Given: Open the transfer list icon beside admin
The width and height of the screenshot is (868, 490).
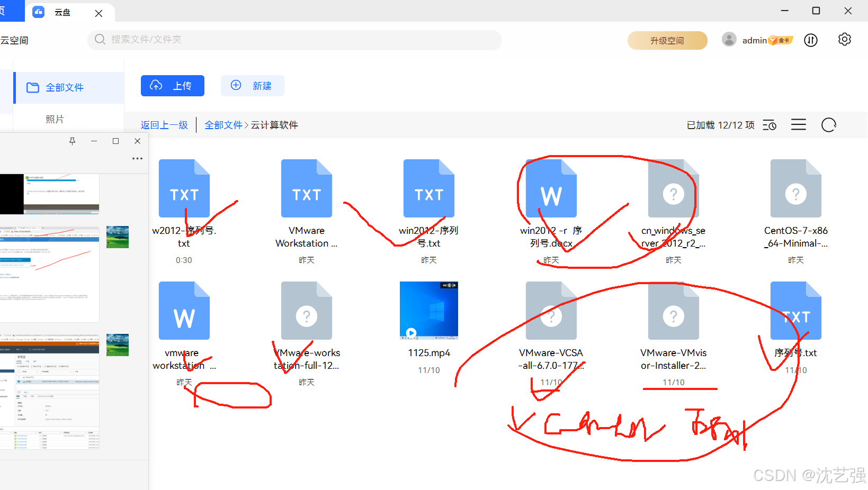Looking at the screenshot, I should 811,40.
